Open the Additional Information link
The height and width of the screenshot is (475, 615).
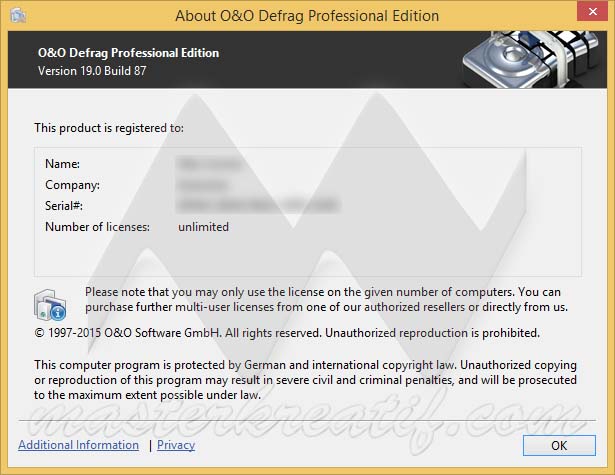[78, 445]
